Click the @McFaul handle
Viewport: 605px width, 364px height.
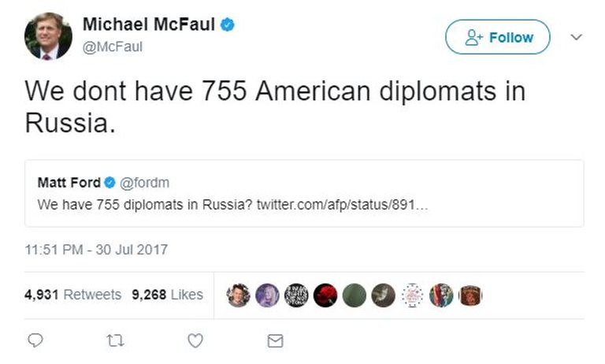[113, 46]
